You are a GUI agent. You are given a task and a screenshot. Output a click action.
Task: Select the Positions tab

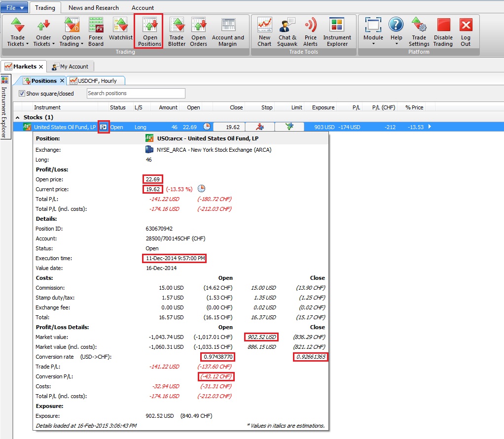click(x=40, y=81)
